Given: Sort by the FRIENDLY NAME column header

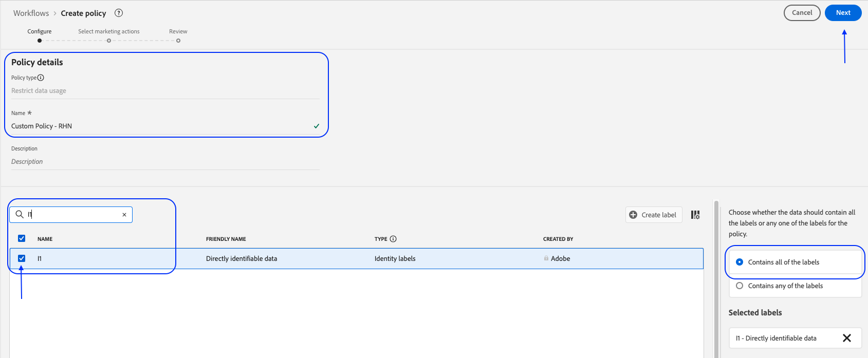Looking at the screenshot, I should point(226,239).
